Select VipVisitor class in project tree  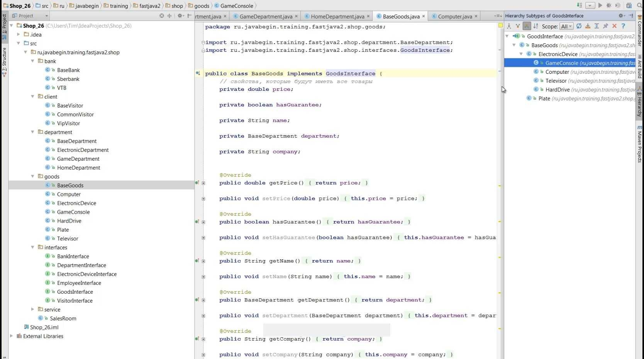click(x=68, y=123)
